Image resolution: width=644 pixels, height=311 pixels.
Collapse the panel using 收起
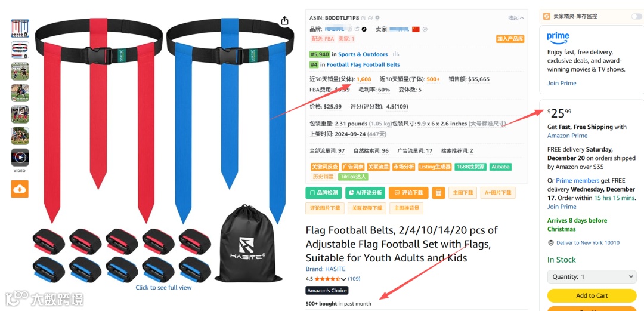pos(516,18)
